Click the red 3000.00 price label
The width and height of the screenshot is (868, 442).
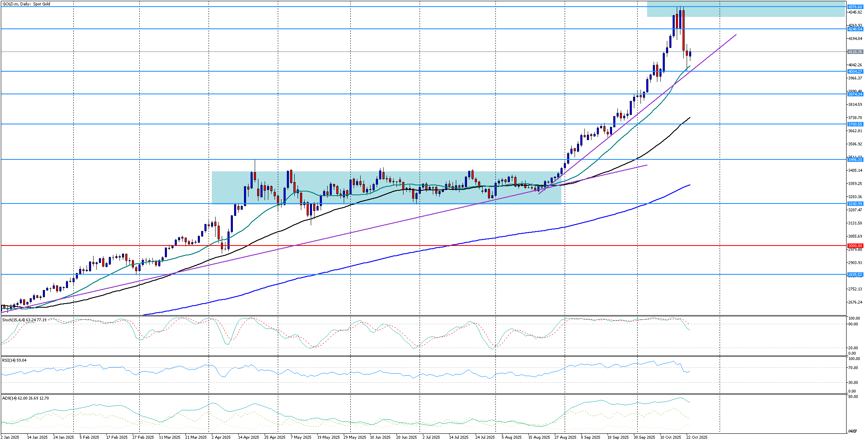pos(854,246)
